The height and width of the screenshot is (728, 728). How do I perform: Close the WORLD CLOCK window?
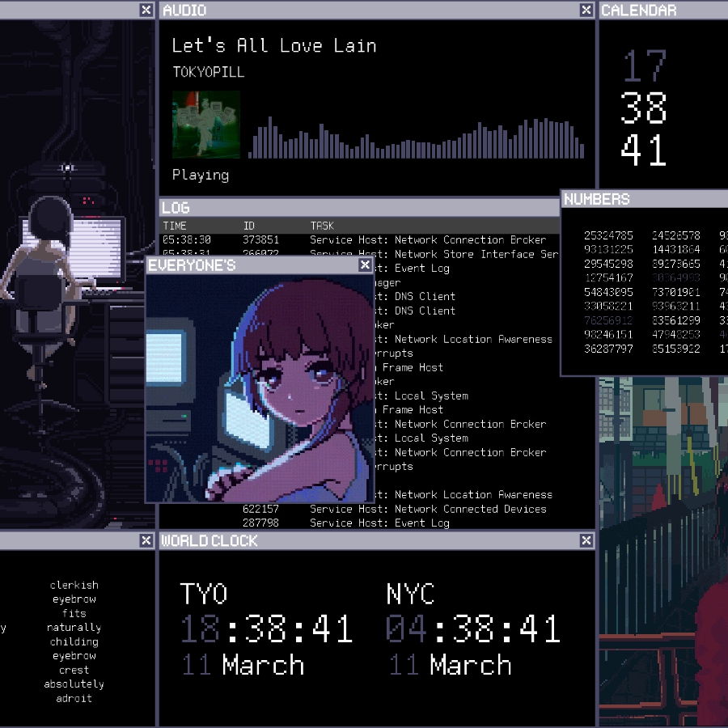pyautogui.click(x=586, y=540)
